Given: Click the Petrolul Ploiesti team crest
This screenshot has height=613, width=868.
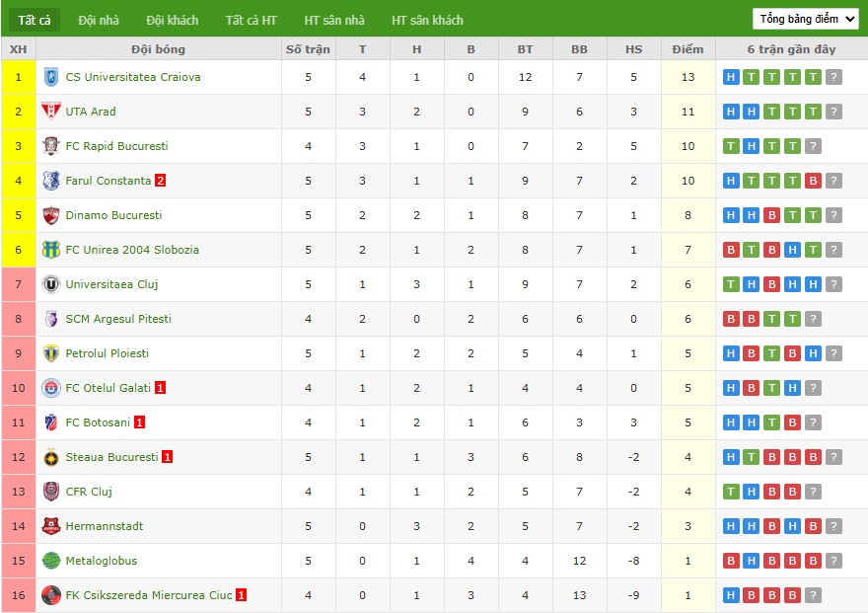Looking at the screenshot, I should (51, 353).
